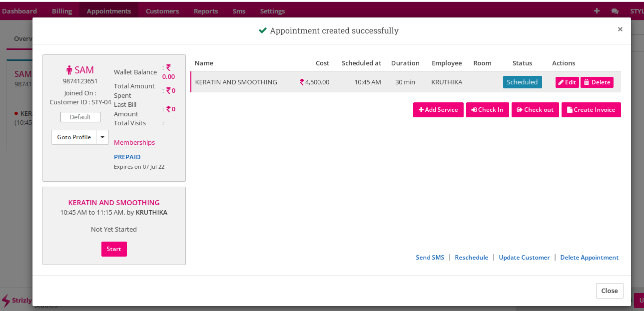Click the 10:45 AM scheduled time cell

pos(368,82)
